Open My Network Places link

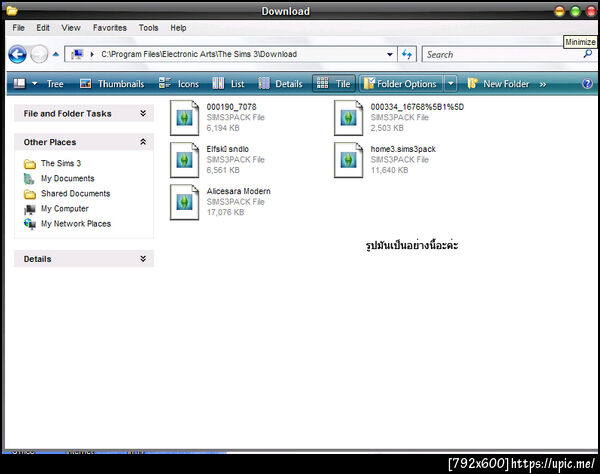(x=76, y=224)
